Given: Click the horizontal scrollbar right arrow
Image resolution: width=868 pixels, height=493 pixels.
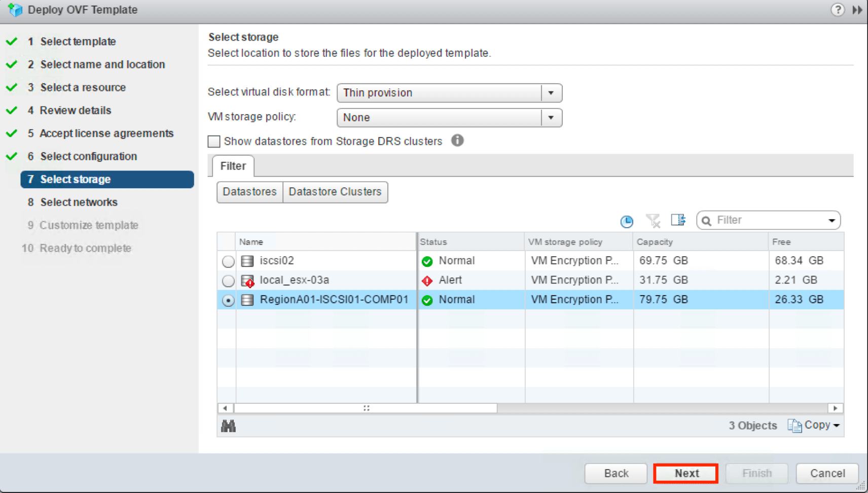Looking at the screenshot, I should click(835, 408).
